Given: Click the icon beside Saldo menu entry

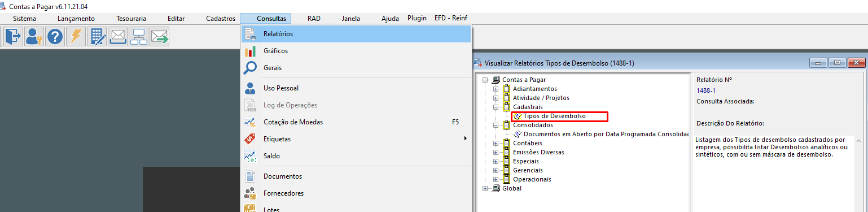Looking at the screenshot, I should [250, 156].
